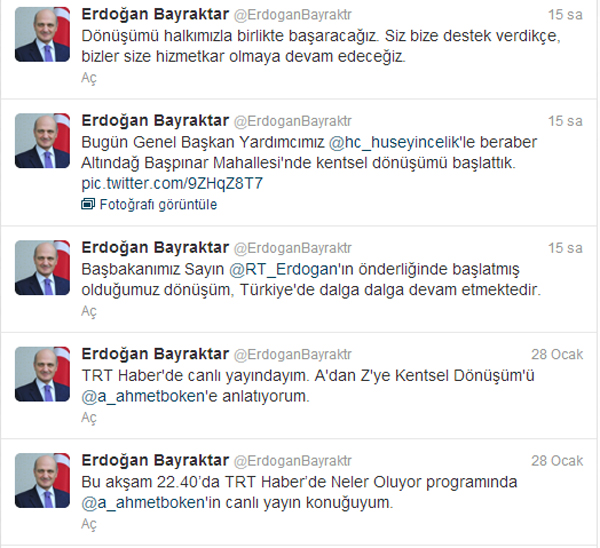Screen dimensions: 600x548
Task: Click the avatar on the Altındağ Başpınar tweet
Action: (x=42, y=141)
